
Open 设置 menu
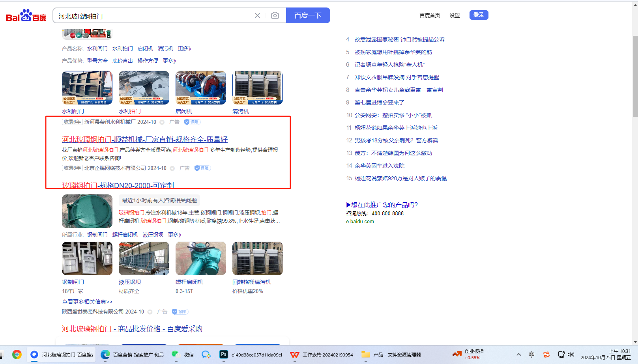pyautogui.click(x=455, y=15)
